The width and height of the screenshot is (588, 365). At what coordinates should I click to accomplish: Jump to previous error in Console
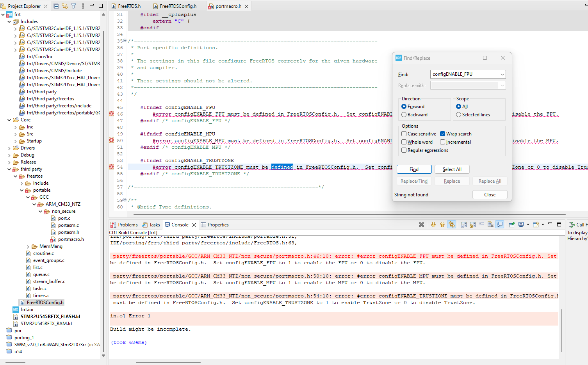tap(442, 224)
